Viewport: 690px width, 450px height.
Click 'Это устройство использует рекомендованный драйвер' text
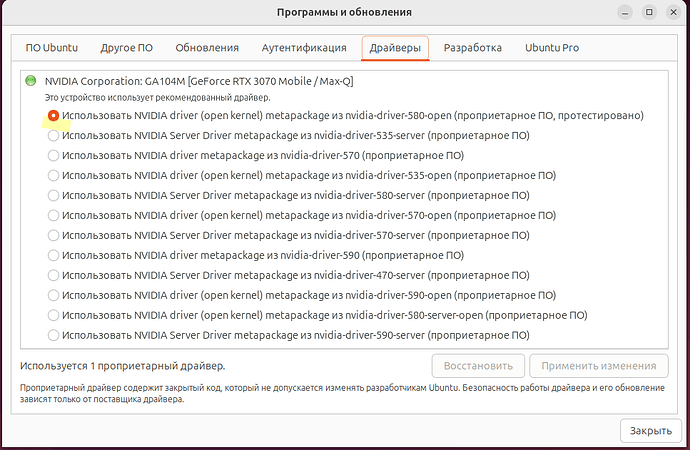[158, 98]
